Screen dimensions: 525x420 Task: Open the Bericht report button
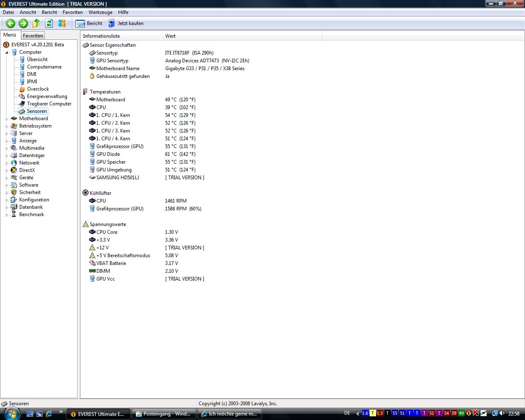tap(89, 23)
